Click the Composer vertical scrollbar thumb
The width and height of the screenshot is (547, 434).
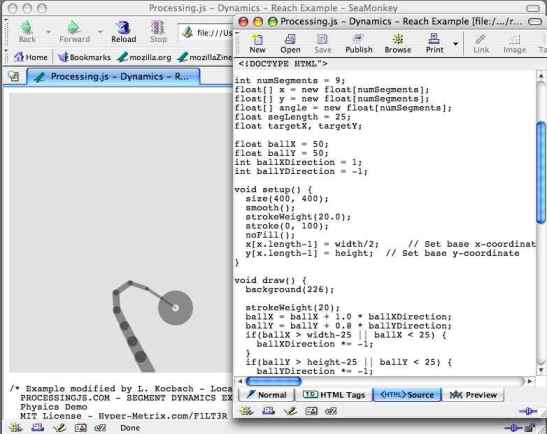(541, 172)
